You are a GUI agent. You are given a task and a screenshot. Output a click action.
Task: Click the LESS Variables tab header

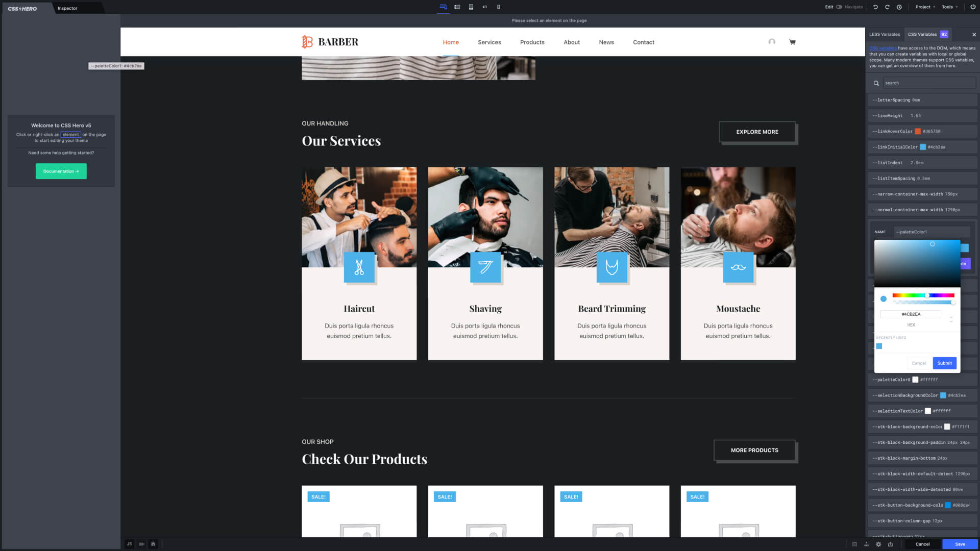(884, 34)
